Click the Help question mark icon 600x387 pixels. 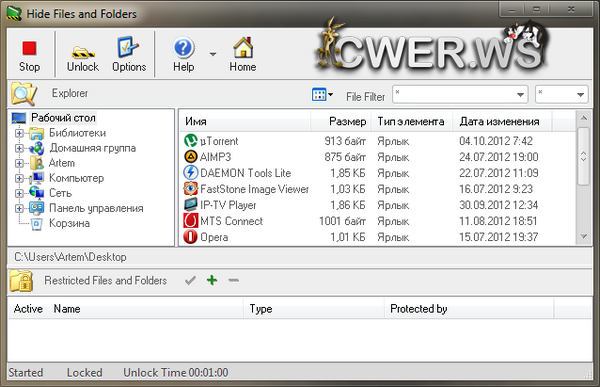tap(184, 48)
